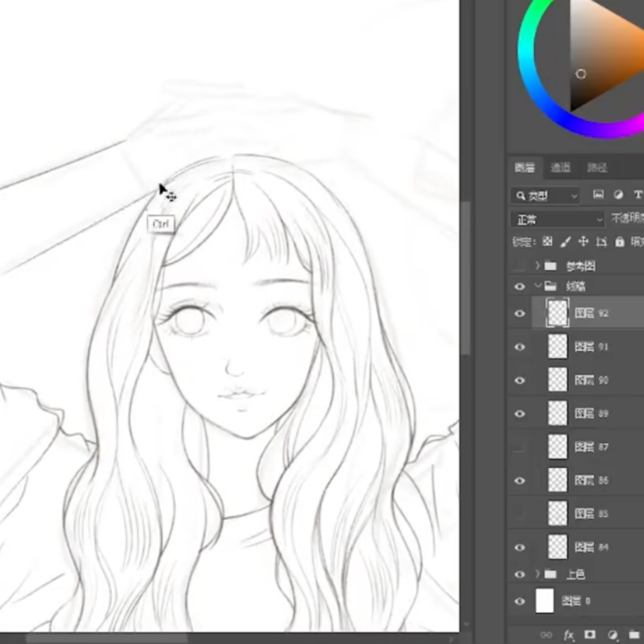Toggle visibility of 图层 89

point(519,414)
